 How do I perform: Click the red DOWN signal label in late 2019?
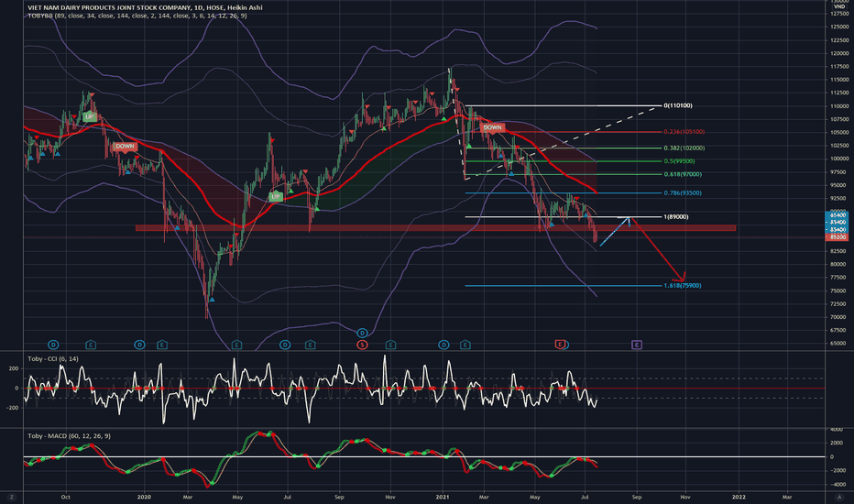(x=125, y=147)
